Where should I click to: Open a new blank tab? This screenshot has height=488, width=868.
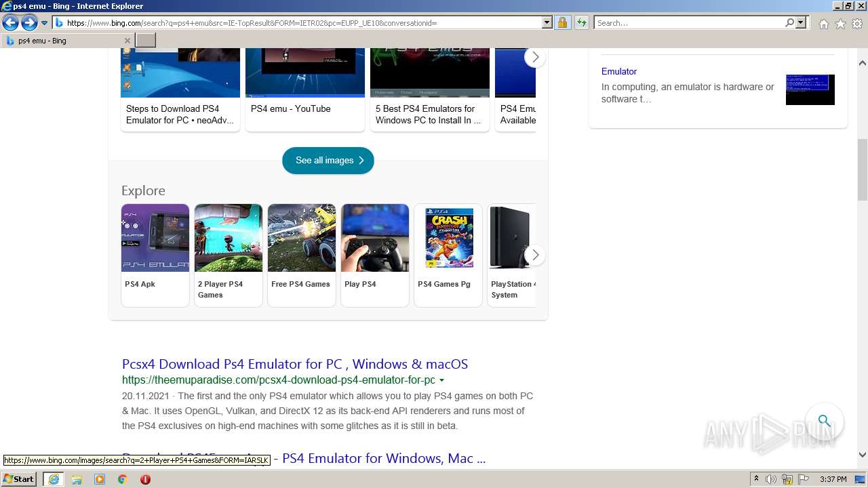(x=146, y=41)
